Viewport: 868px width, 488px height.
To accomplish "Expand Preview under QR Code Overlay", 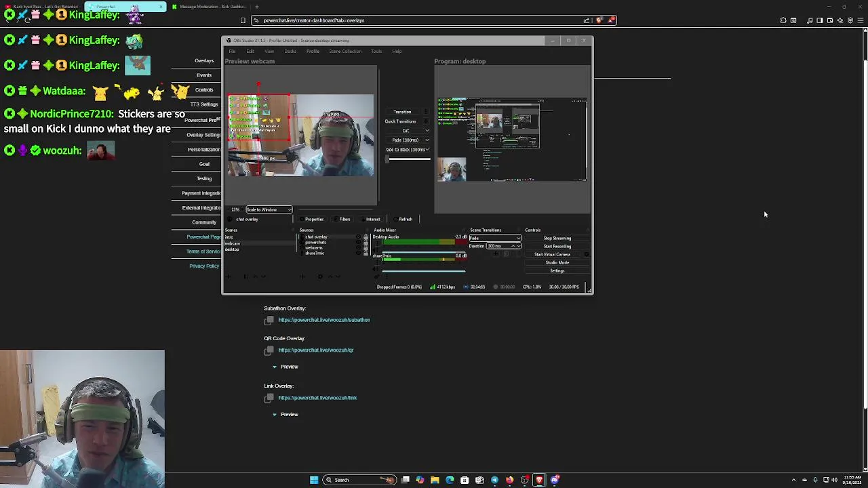I will coord(285,367).
